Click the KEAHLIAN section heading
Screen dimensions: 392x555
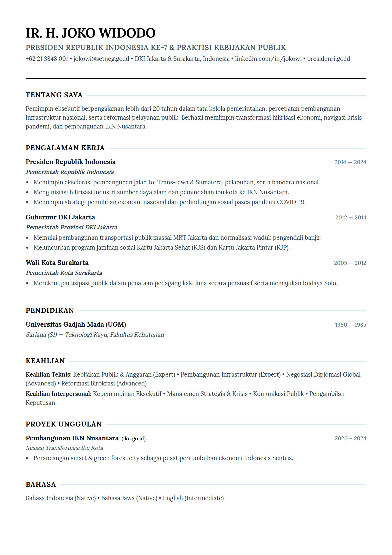click(45, 361)
